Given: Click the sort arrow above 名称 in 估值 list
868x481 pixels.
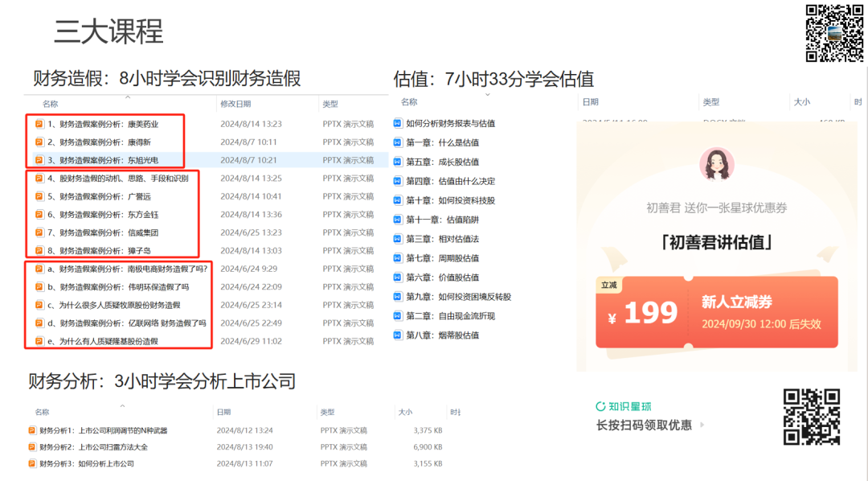Looking at the screenshot, I should (x=488, y=95).
